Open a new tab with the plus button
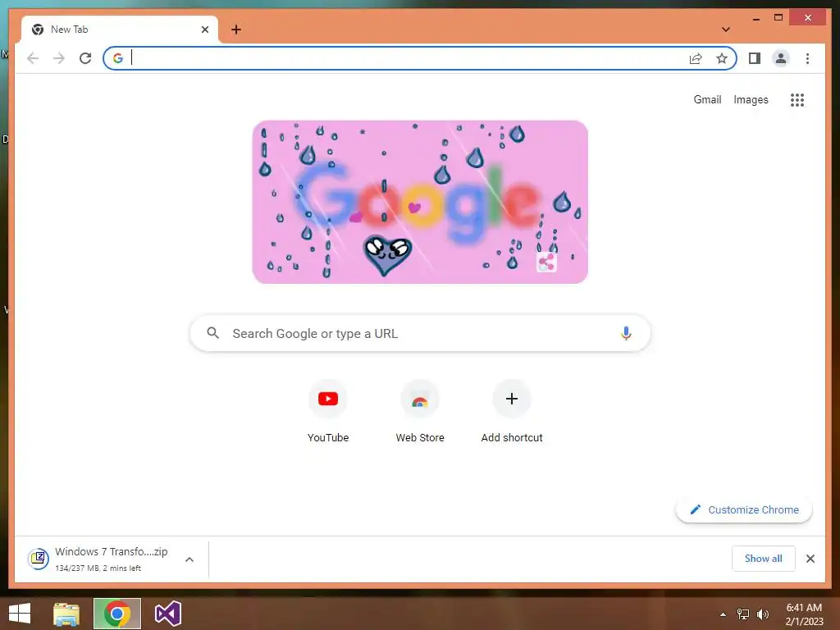840x630 pixels. [236, 30]
